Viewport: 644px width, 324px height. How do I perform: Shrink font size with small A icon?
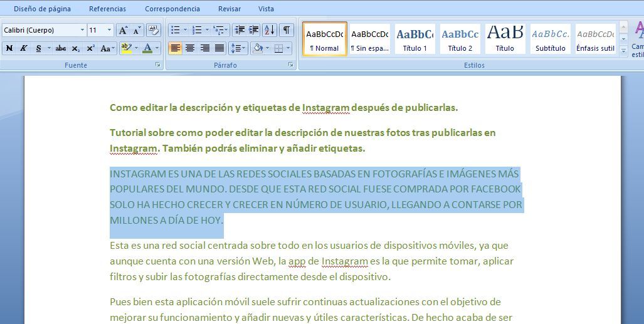pos(137,30)
